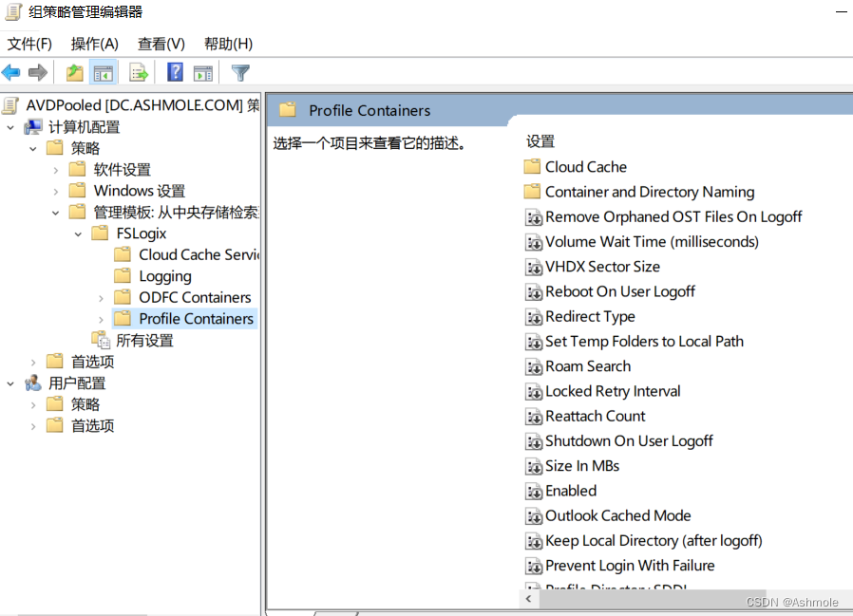Select FSLogix folder label in tree

tap(142, 233)
